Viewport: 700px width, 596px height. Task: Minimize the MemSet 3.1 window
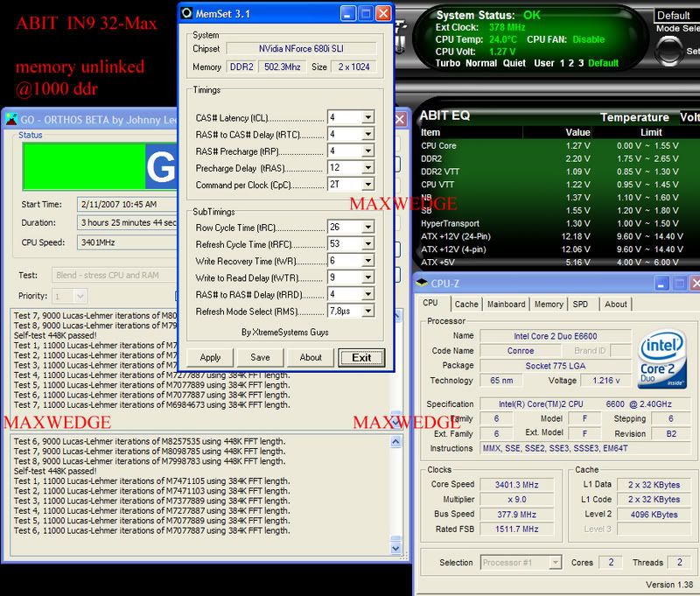coord(347,13)
